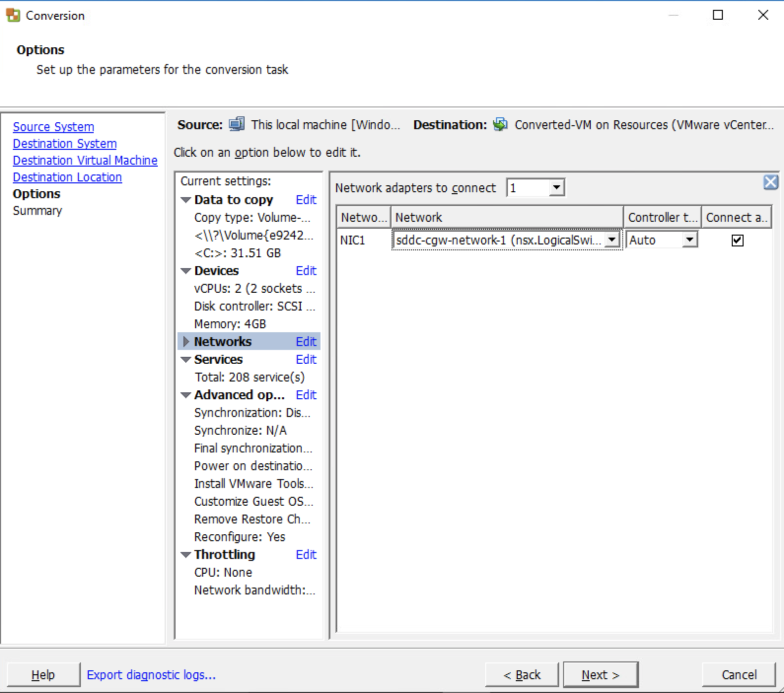Click the '<C:>: 31.51 GB' volume line
The width and height of the screenshot is (784, 693).
(x=238, y=253)
